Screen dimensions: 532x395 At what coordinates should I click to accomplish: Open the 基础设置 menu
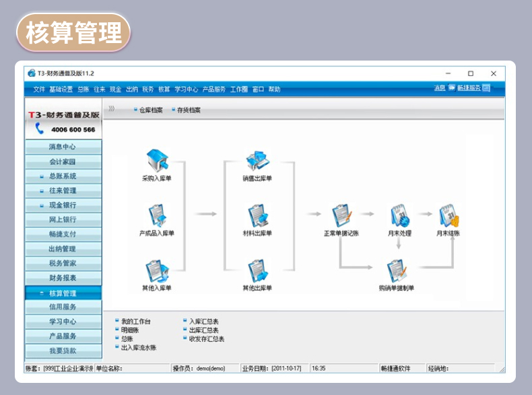click(61, 89)
